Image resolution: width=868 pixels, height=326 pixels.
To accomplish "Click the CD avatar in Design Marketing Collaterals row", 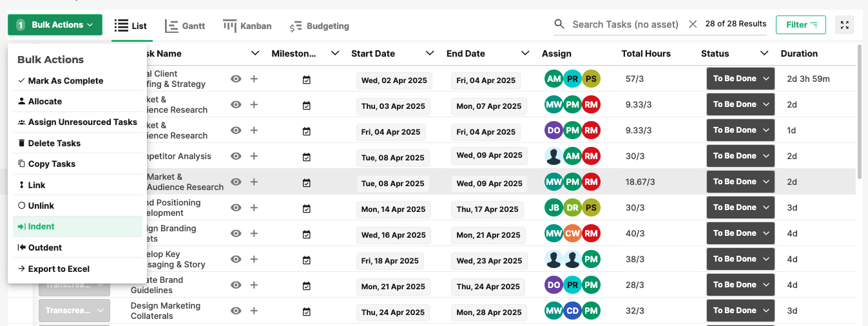I will [x=572, y=311].
